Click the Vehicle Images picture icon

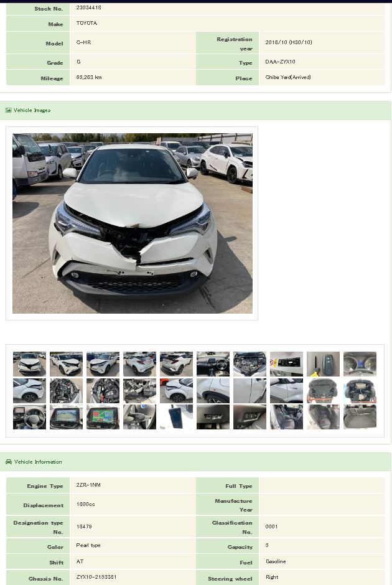click(x=8, y=110)
